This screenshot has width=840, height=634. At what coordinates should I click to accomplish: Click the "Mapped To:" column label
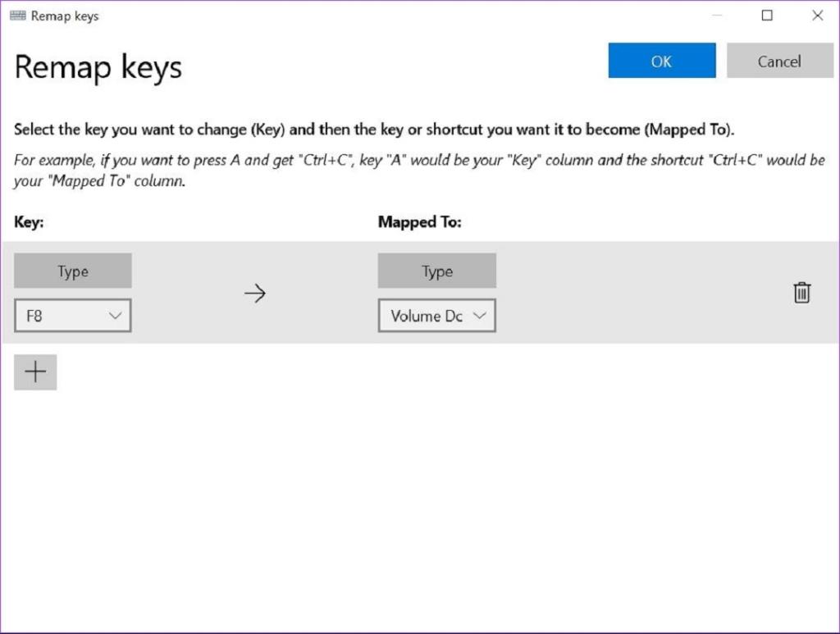coord(419,222)
